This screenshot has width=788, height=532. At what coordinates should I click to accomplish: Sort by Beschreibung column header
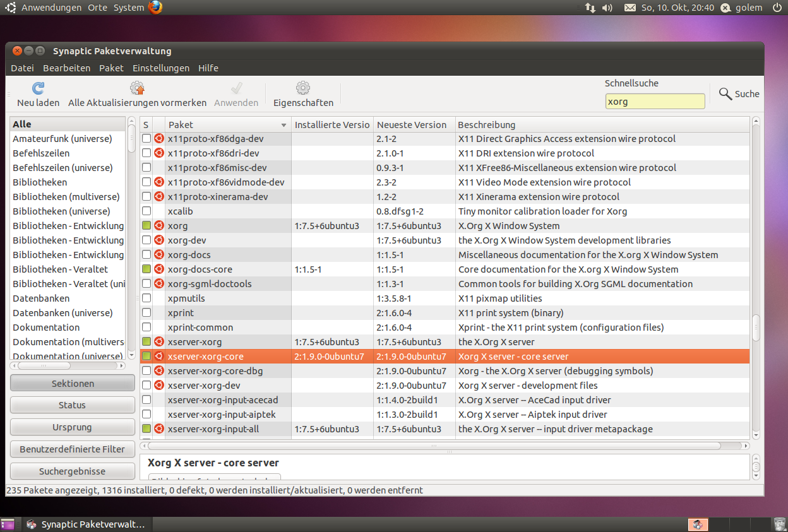pyautogui.click(x=602, y=125)
